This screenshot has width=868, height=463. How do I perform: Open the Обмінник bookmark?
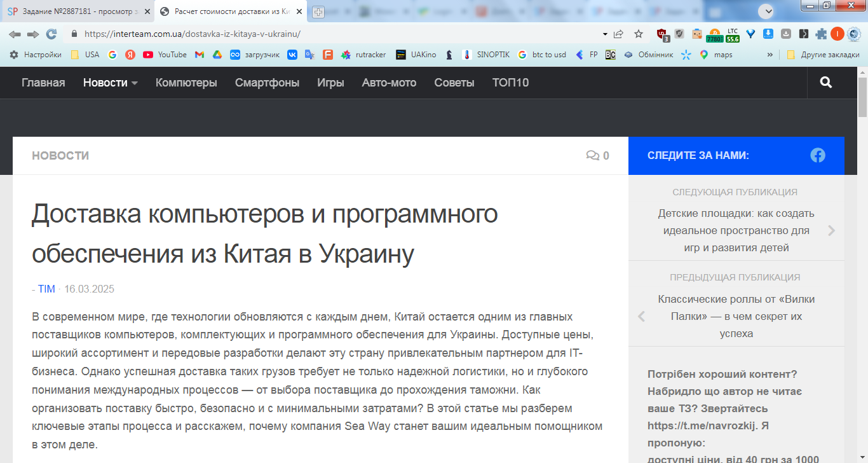[648, 55]
